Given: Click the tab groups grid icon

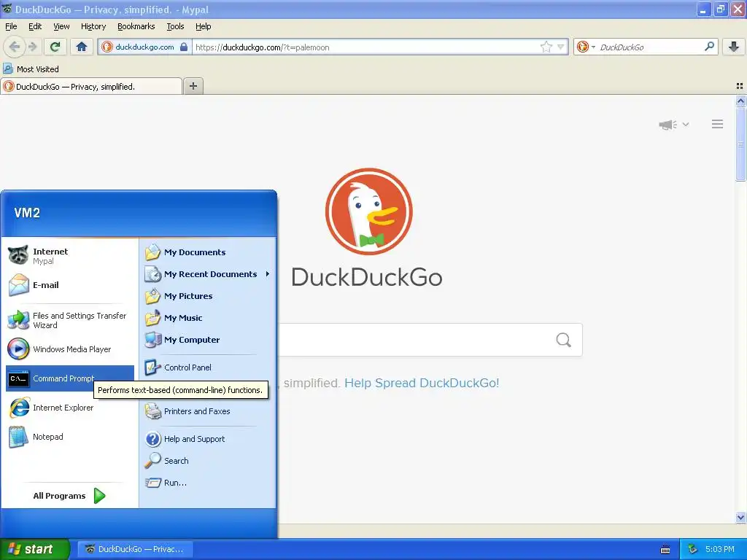Looking at the screenshot, I should [x=740, y=86].
